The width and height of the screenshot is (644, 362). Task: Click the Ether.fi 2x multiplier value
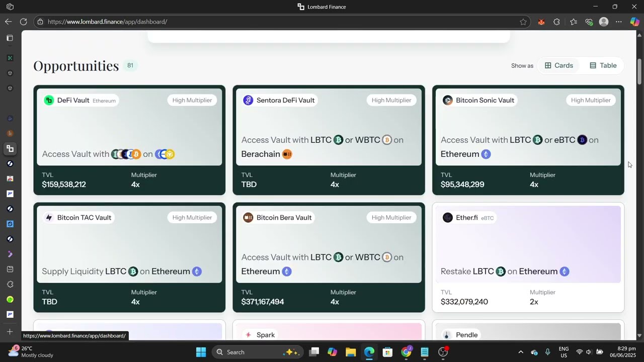pos(534,302)
